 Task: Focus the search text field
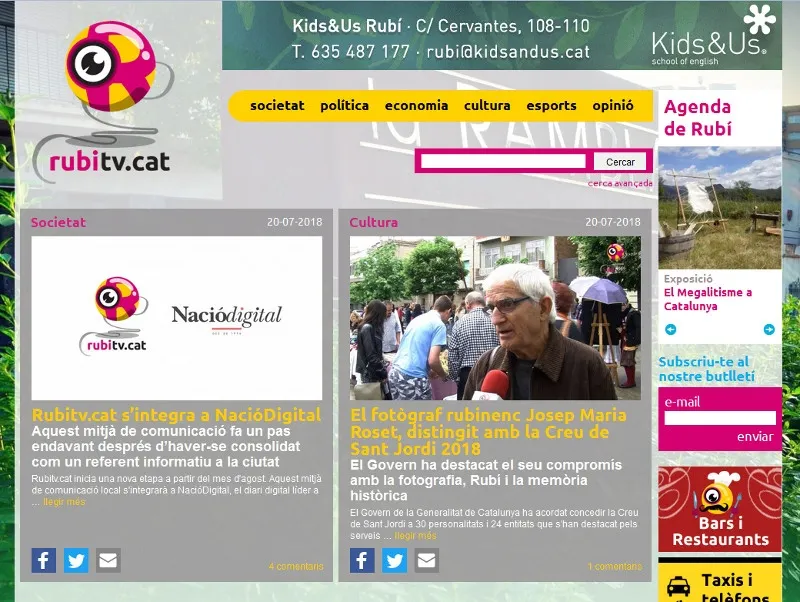pyautogui.click(x=503, y=161)
